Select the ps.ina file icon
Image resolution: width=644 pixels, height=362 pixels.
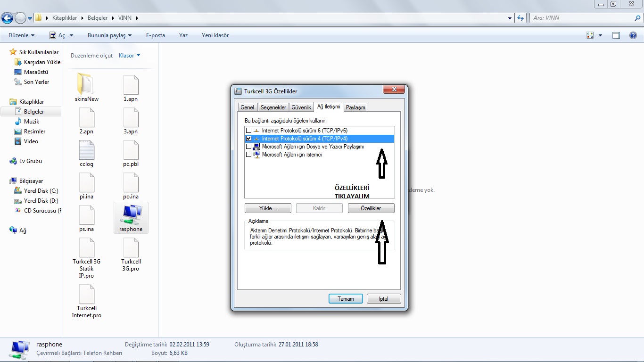coord(86,215)
